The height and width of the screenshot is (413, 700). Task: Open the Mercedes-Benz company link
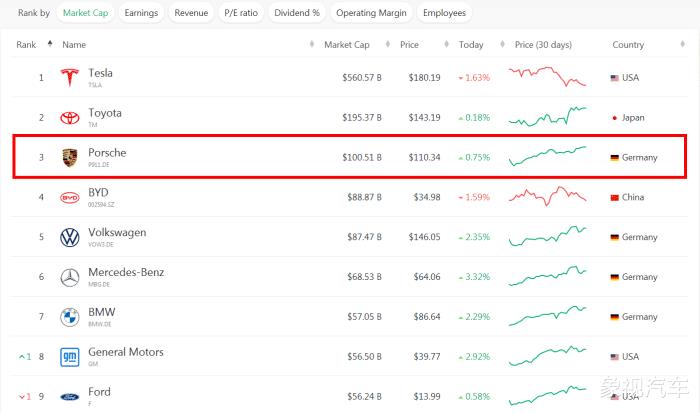click(126, 272)
